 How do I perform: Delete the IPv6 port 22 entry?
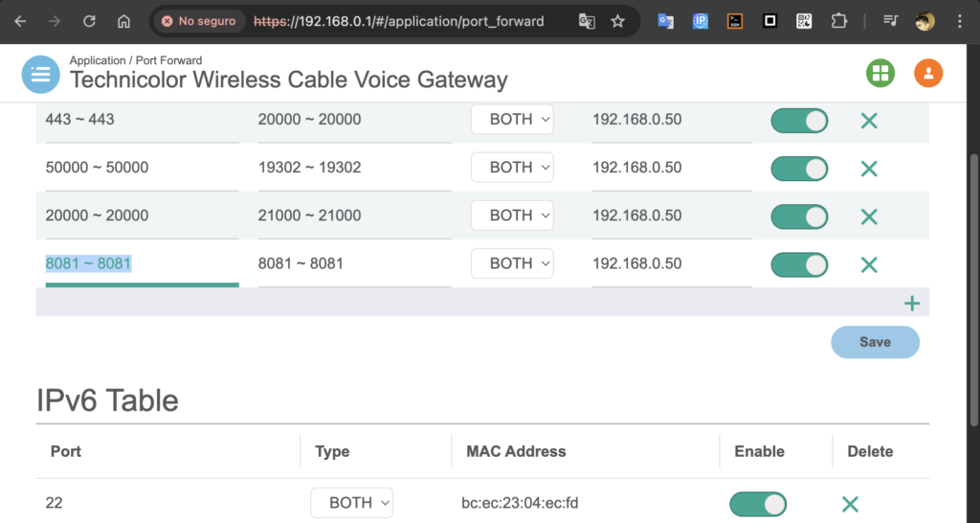(x=849, y=504)
